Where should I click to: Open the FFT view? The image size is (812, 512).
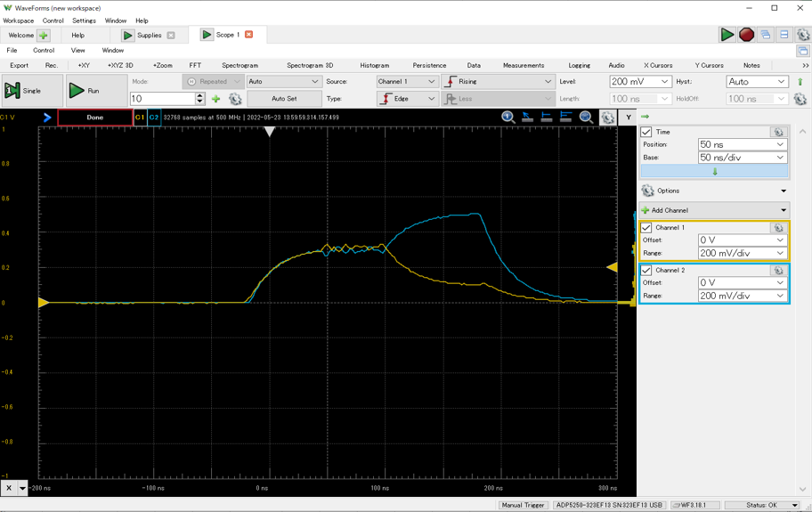[x=195, y=65]
